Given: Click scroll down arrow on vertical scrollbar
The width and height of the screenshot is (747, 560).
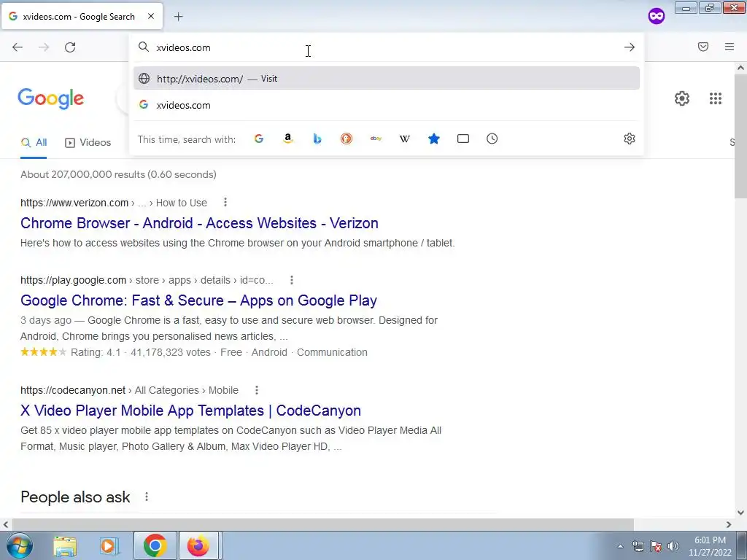Looking at the screenshot, I should [740, 513].
